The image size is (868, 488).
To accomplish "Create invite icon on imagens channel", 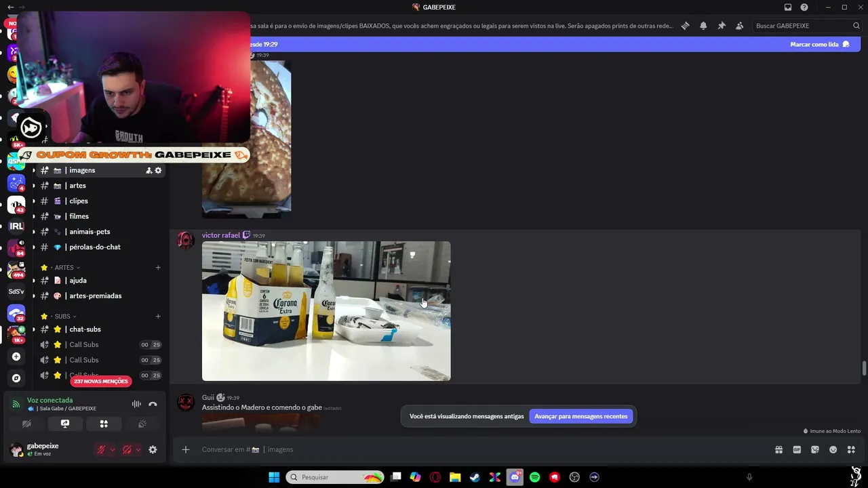I will (149, 170).
